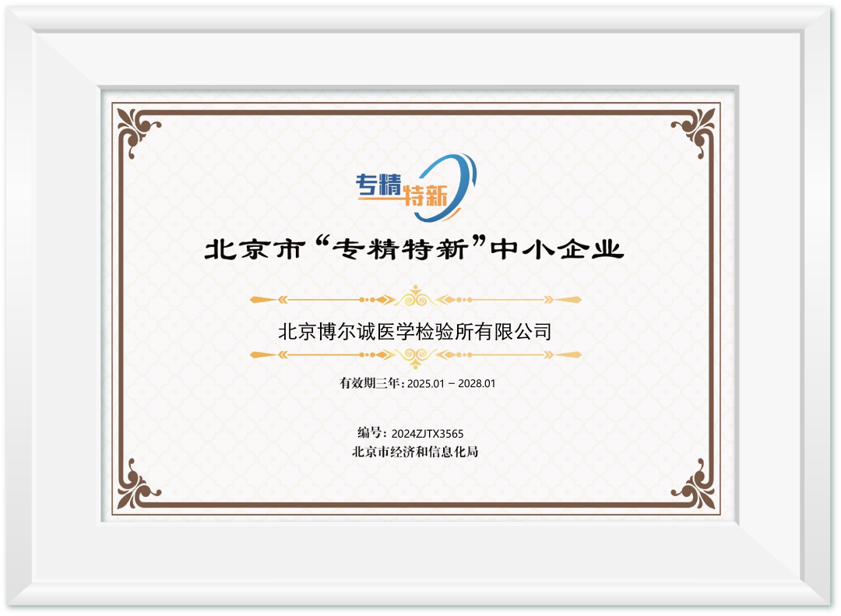The image size is (841, 616).
Task: Click the 有效期三年 validity label
Action: tap(370, 383)
